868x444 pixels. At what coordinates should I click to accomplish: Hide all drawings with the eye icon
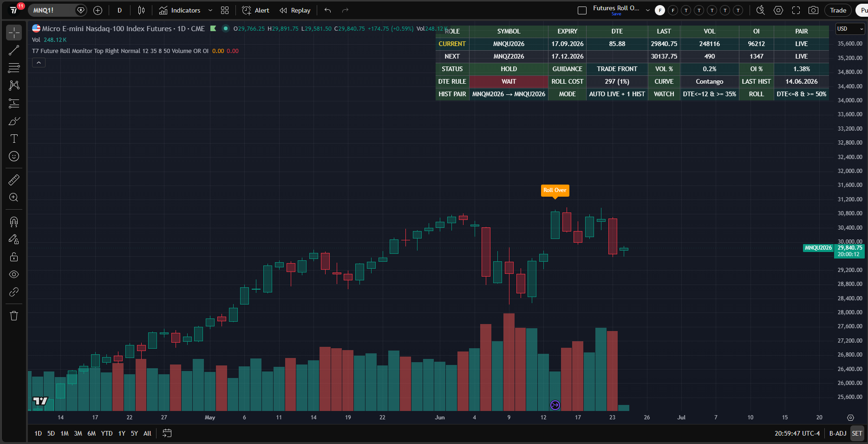(14, 274)
